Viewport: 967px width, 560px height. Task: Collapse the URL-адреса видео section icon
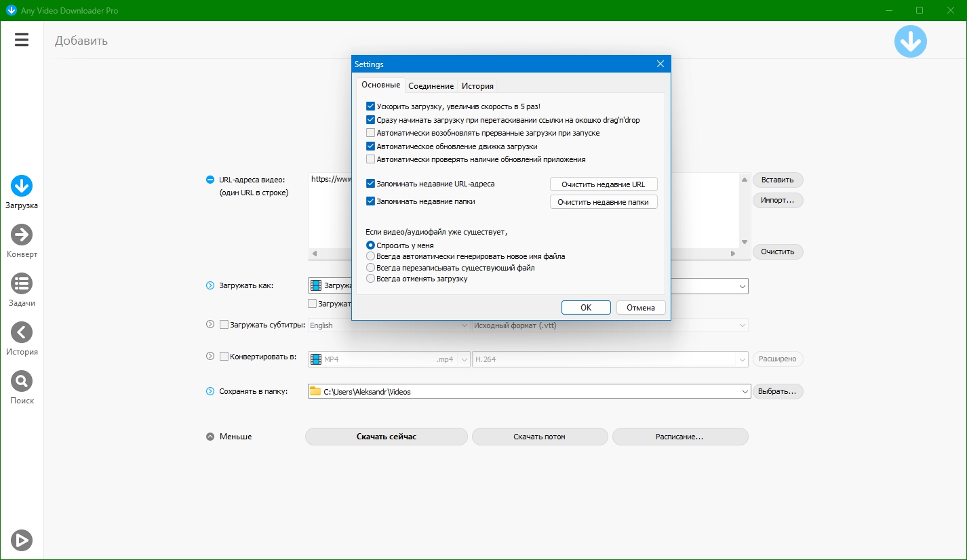click(210, 180)
